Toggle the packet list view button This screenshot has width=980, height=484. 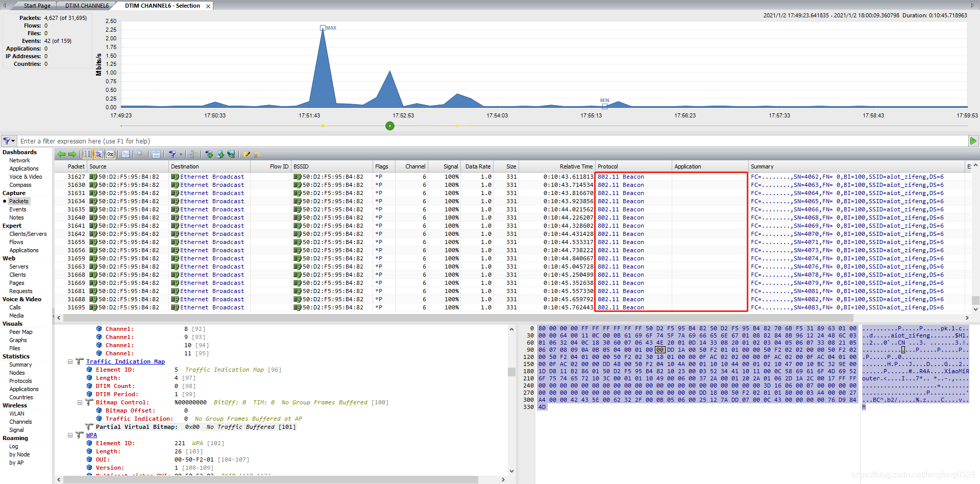click(x=88, y=154)
